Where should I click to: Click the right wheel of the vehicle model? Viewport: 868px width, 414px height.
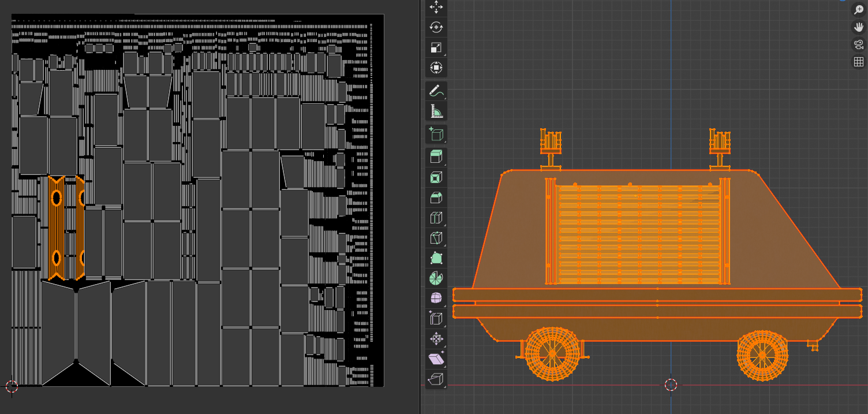(x=763, y=355)
